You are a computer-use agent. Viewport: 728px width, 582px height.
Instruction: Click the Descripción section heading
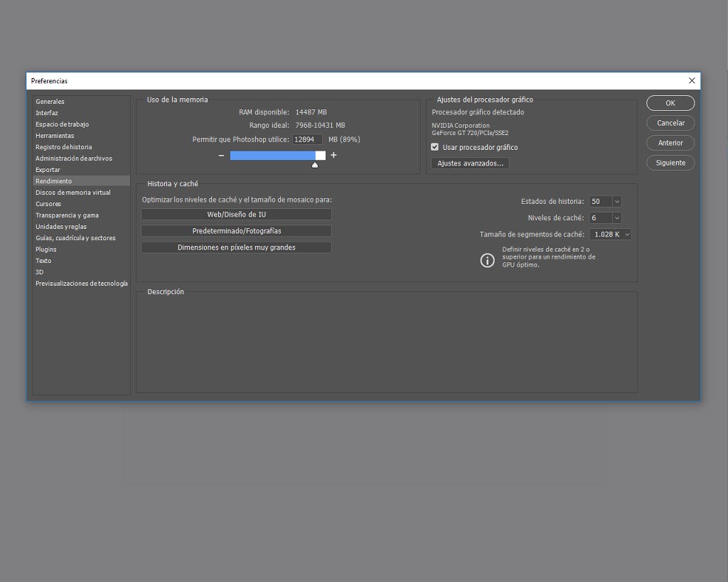(166, 292)
